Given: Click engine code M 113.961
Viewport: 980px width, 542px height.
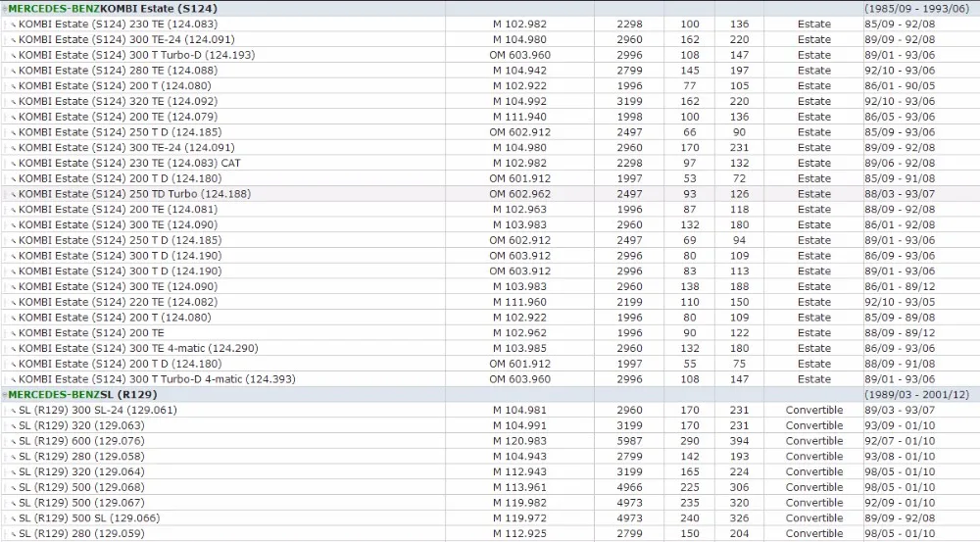Looking at the screenshot, I should [519, 487].
